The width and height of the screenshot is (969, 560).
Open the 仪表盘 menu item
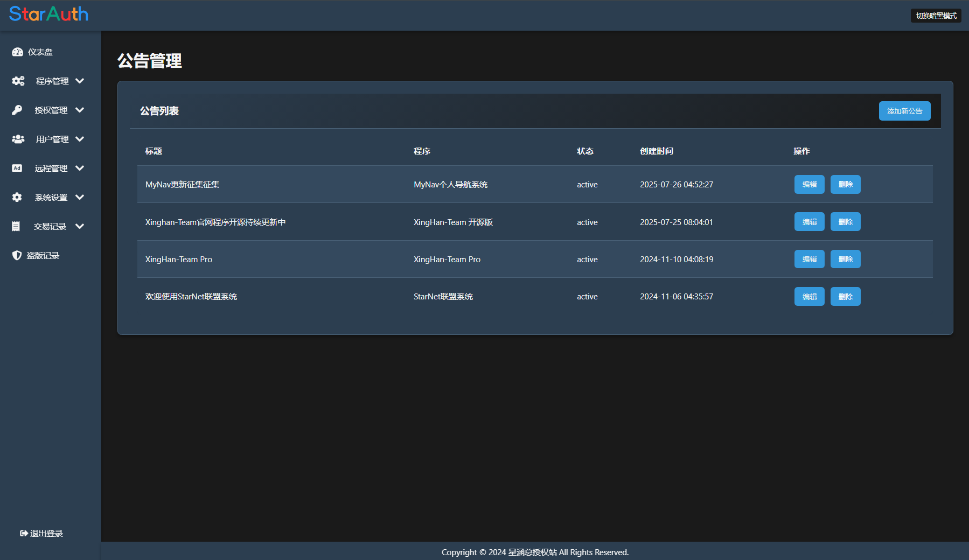point(40,52)
